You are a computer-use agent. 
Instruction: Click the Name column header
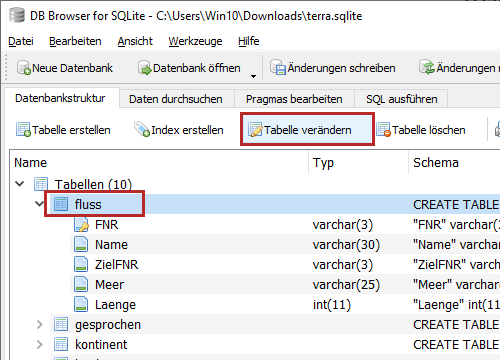pyautogui.click(x=159, y=163)
